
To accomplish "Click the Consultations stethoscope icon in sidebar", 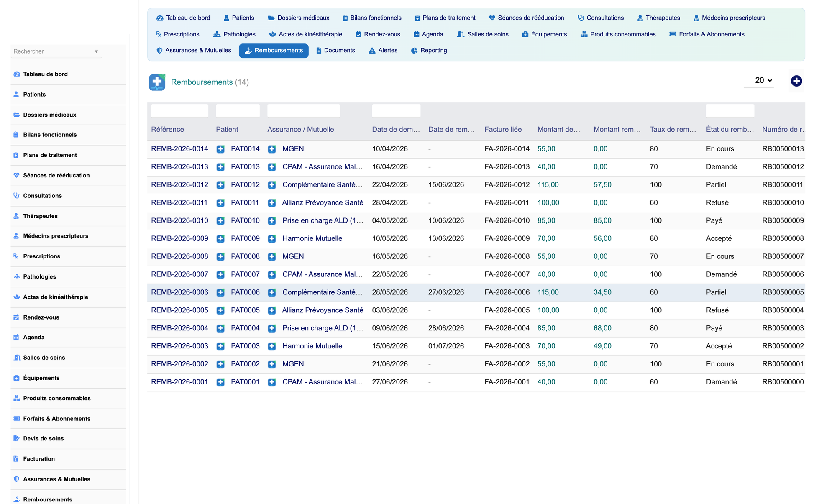I will coord(17,196).
